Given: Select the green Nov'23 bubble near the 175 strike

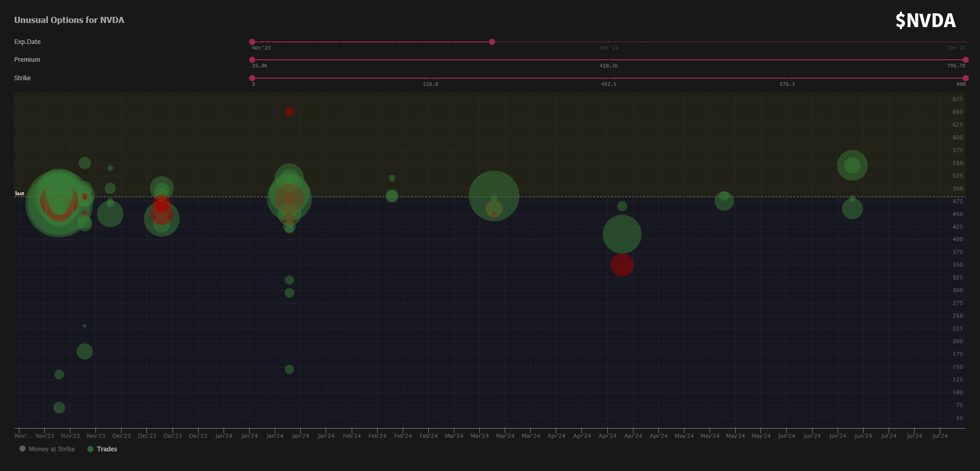Looking at the screenshot, I should pyautogui.click(x=85, y=351).
